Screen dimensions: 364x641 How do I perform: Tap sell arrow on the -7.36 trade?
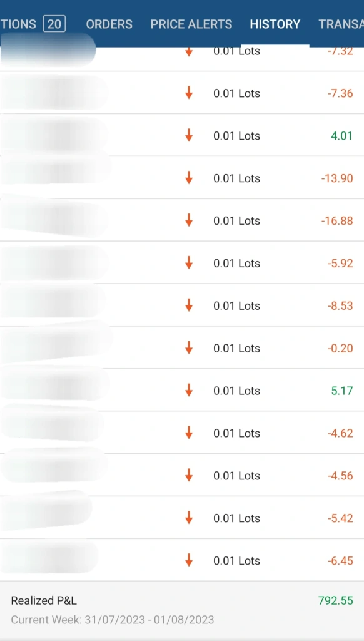pyautogui.click(x=189, y=93)
